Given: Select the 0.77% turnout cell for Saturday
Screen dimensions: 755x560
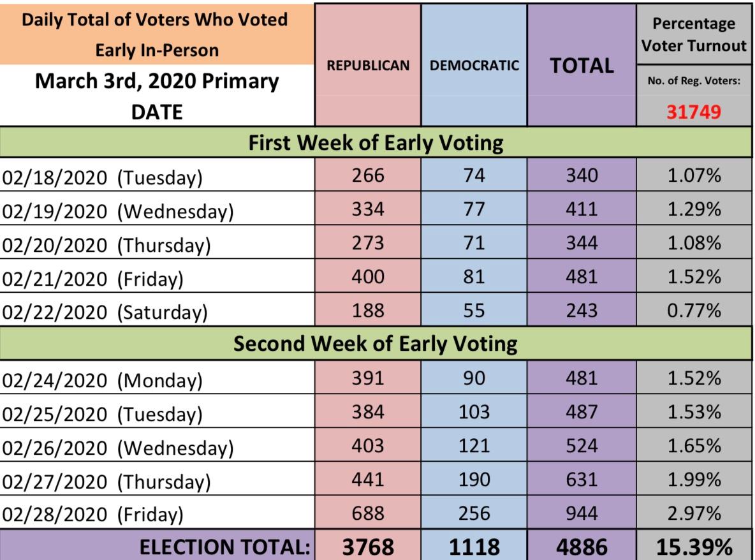Looking at the screenshot, I should [x=694, y=311].
